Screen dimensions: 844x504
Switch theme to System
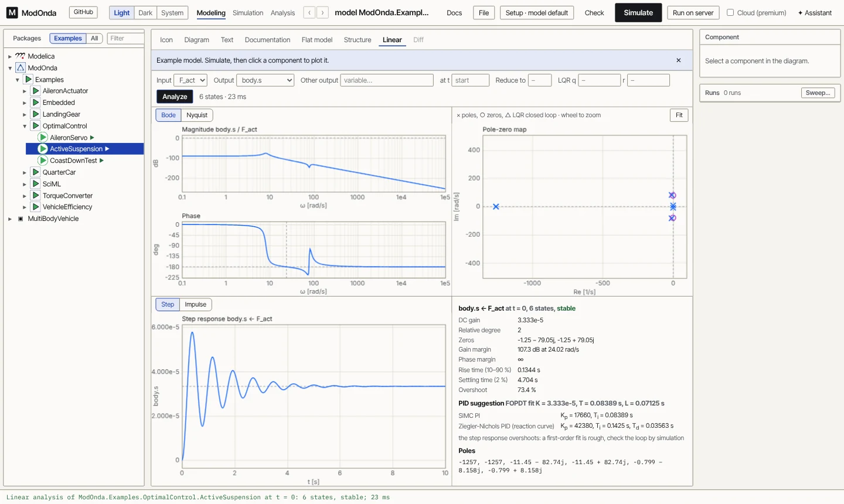point(172,13)
